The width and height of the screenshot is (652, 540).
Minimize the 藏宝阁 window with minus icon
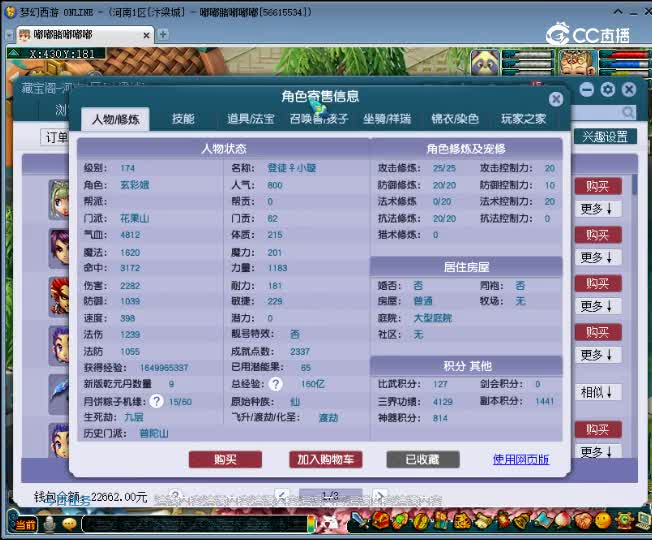(586, 89)
